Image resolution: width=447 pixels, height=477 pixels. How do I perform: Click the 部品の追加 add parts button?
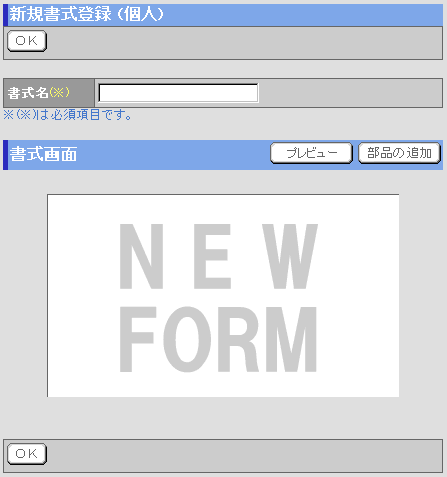(399, 153)
